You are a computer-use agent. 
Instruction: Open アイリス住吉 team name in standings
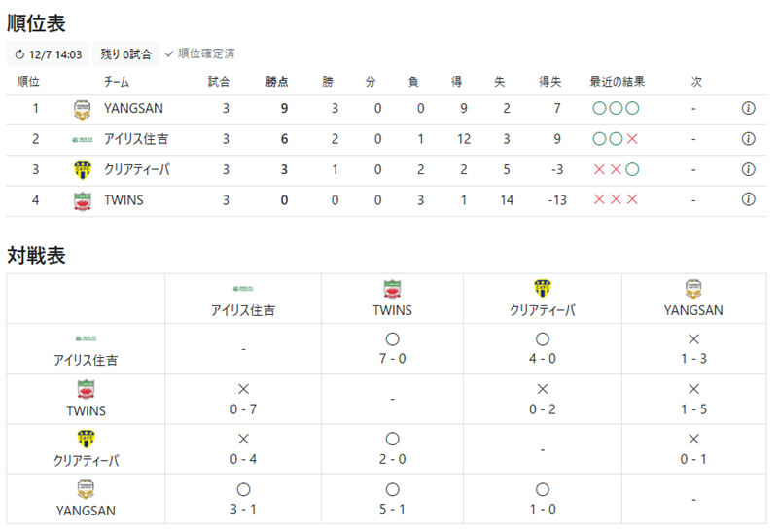[136, 139]
